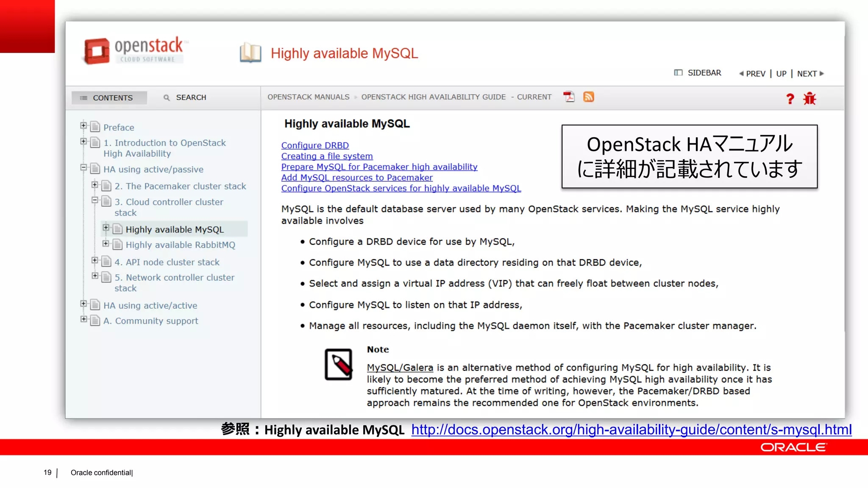Open Preface in contents tree

click(119, 128)
